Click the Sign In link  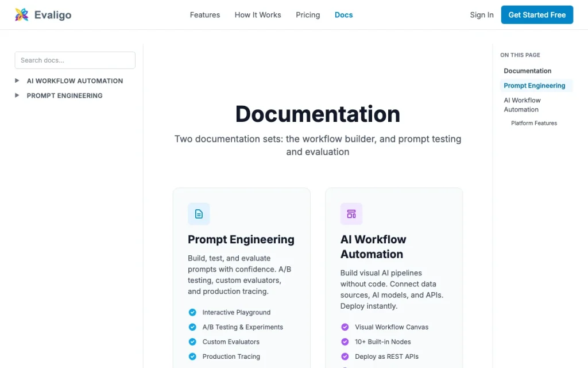pos(482,14)
